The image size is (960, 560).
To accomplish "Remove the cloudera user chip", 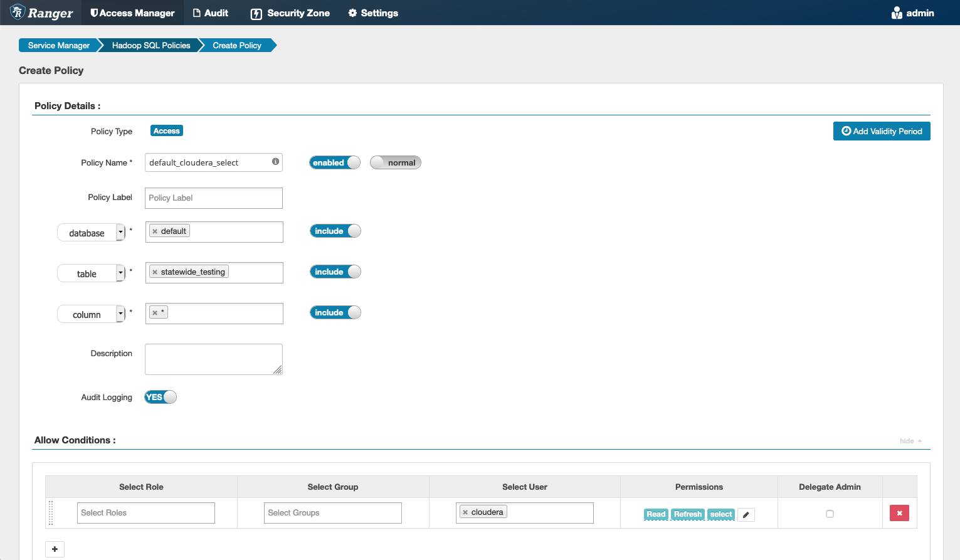I will tap(467, 511).
